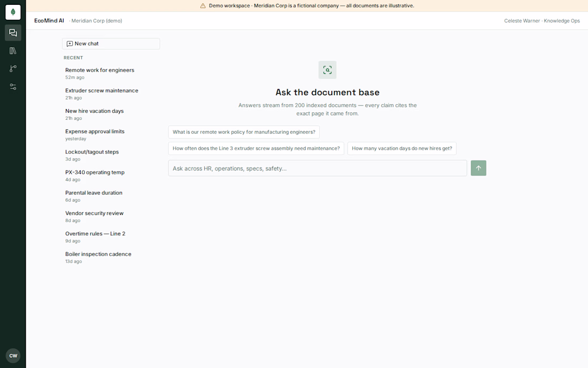Start a New chat
Screen dimensions: 588x368
(111, 43)
